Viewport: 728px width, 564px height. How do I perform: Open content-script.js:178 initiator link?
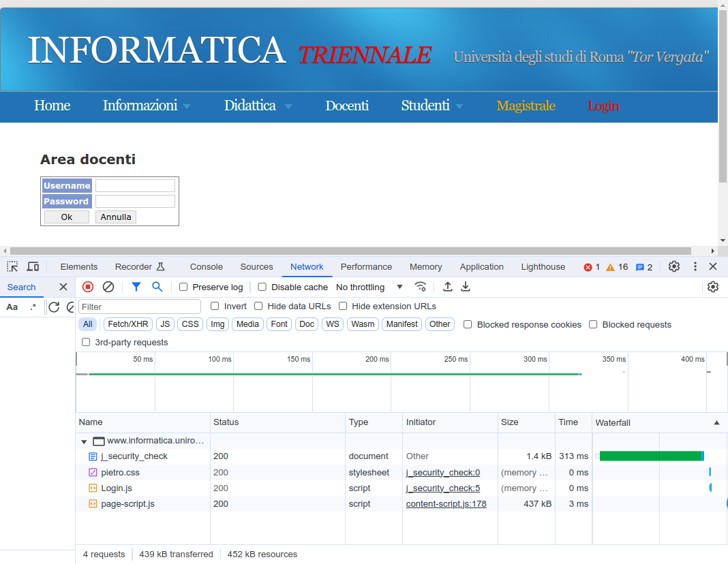[x=446, y=503]
